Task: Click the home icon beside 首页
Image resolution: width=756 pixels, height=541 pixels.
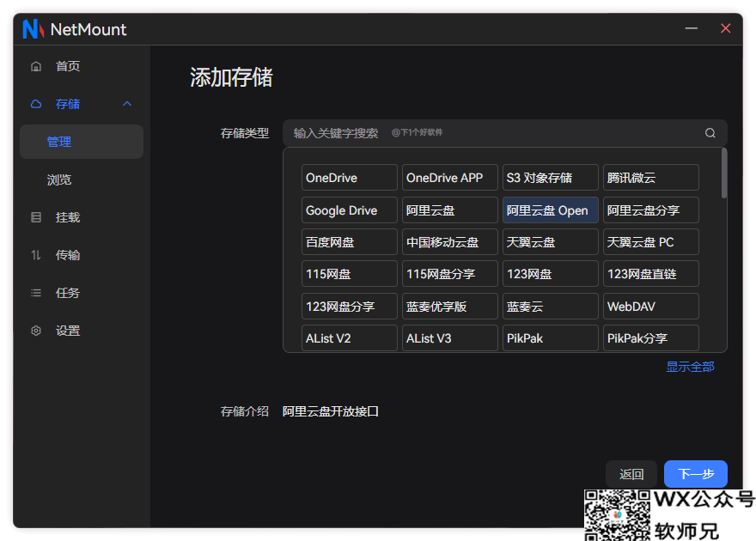Action: pyautogui.click(x=36, y=66)
